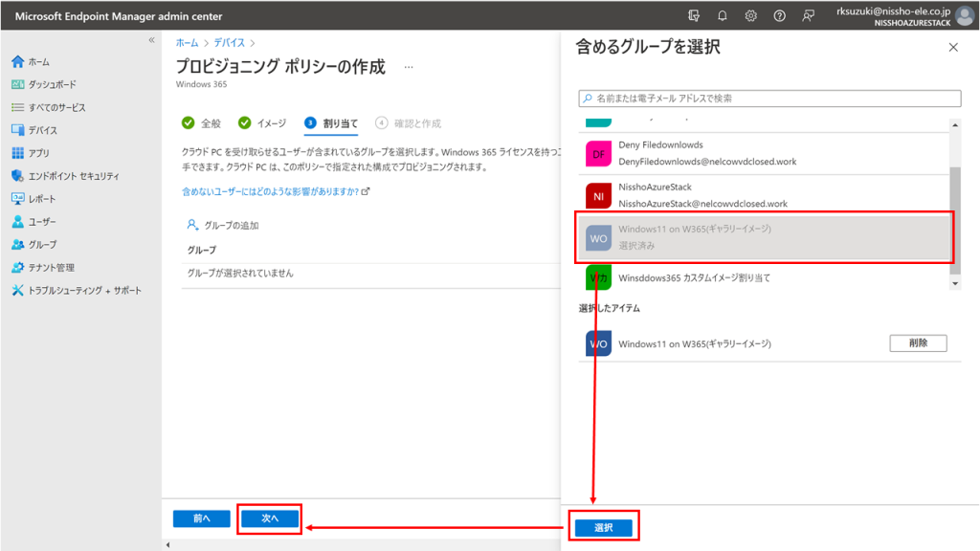Open すべてのサービス in sidebar
The height and width of the screenshot is (551, 980).
tap(49, 107)
